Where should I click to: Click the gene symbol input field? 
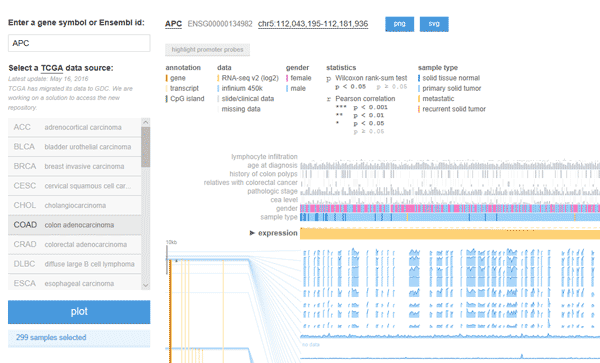click(79, 43)
